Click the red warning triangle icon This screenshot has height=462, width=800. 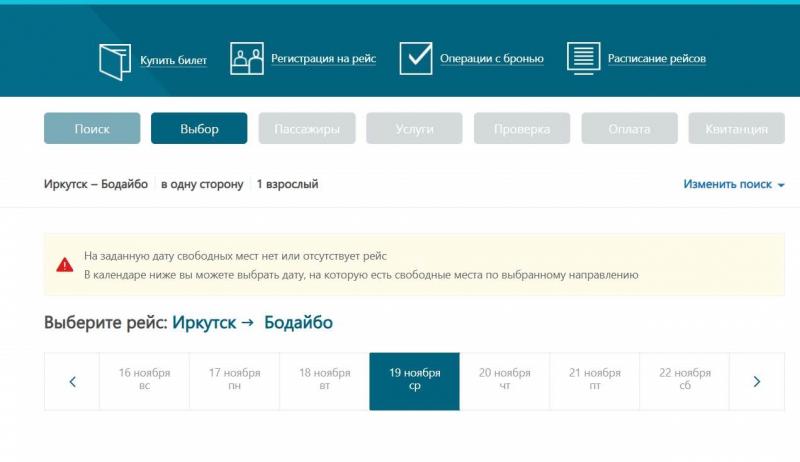64,265
